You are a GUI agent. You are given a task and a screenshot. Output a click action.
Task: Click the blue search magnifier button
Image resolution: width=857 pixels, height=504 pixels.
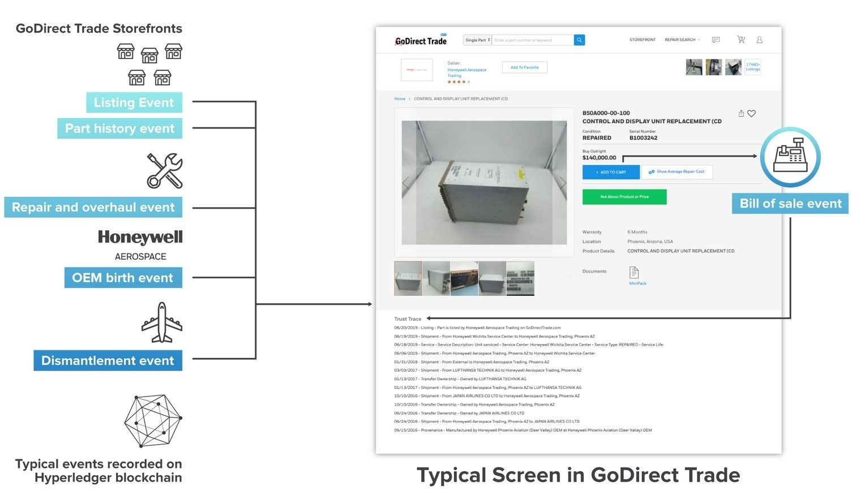(579, 40)
